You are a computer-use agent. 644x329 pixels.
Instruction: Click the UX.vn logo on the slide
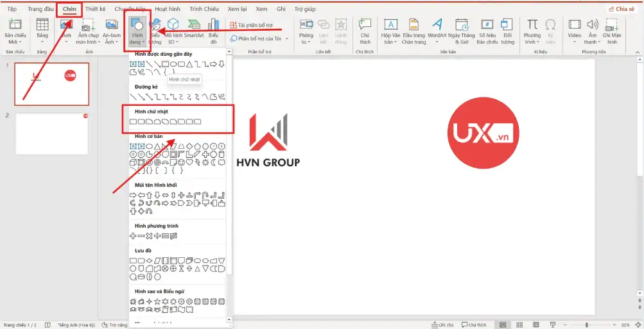pos(483,133)
